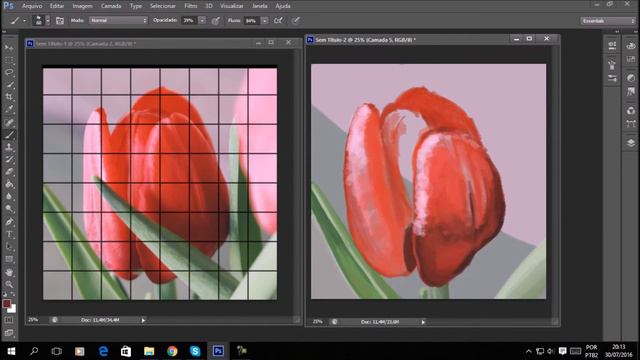
Task: Open the Visualizar menu
Action: pyautogui.click(x=231, y=6)
